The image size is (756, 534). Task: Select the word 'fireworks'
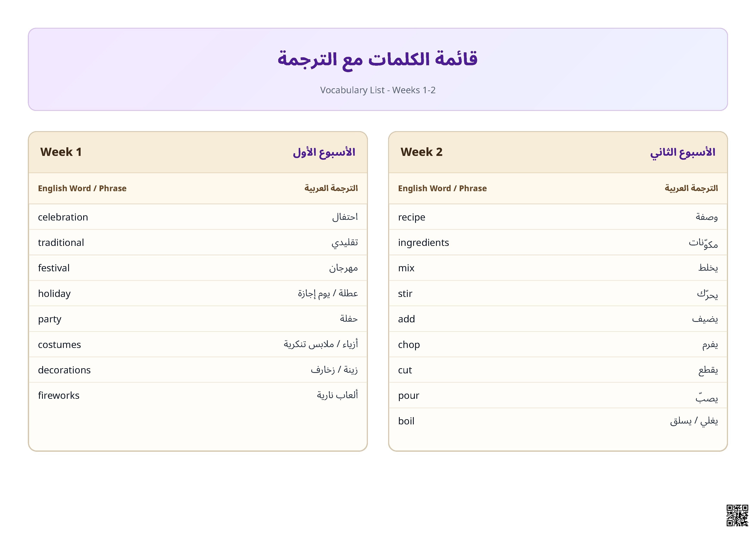pyautogui.click(x=59, y=396)
